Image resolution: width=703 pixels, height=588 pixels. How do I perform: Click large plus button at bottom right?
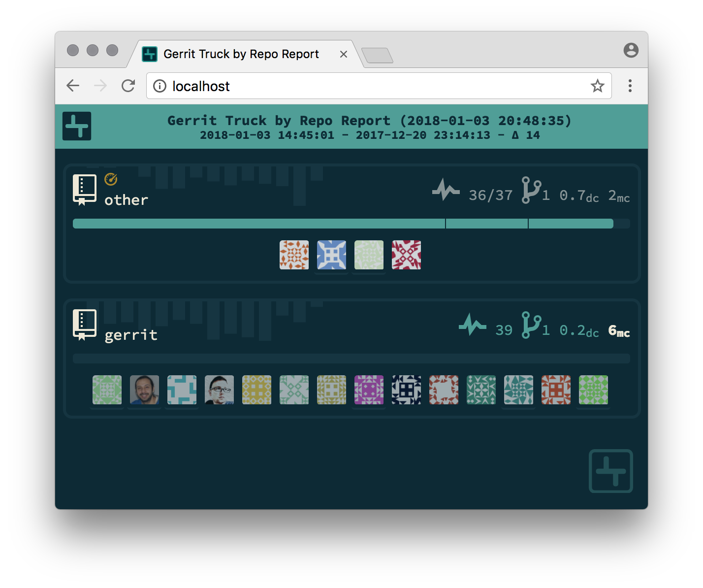click(x=611, y=471)
